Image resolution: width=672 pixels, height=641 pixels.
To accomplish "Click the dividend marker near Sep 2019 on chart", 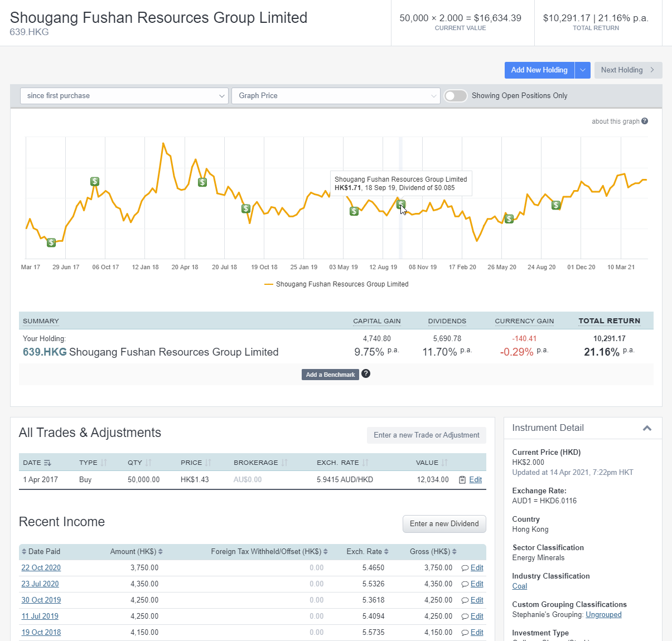I will point(400,205).
